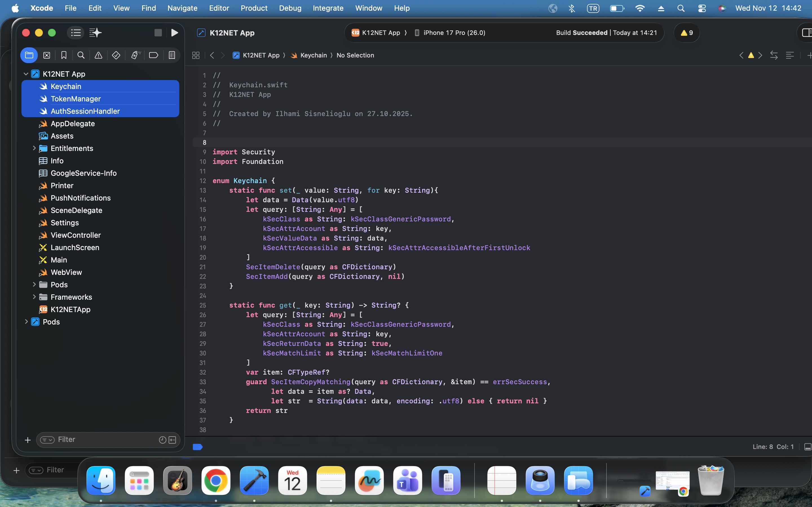Click the 9 warnings indicator
Screen dimensions: 812x507
click(x=687, y=32)
